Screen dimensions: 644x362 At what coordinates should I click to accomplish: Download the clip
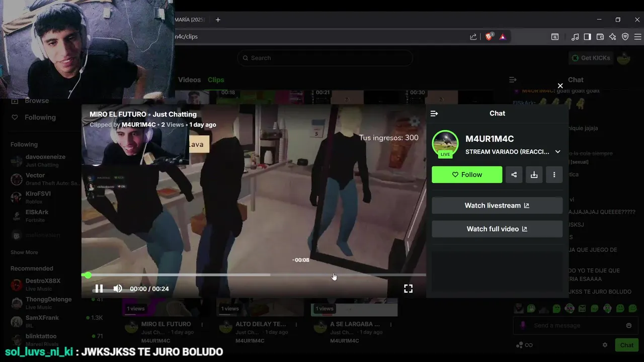click(534, 174)
